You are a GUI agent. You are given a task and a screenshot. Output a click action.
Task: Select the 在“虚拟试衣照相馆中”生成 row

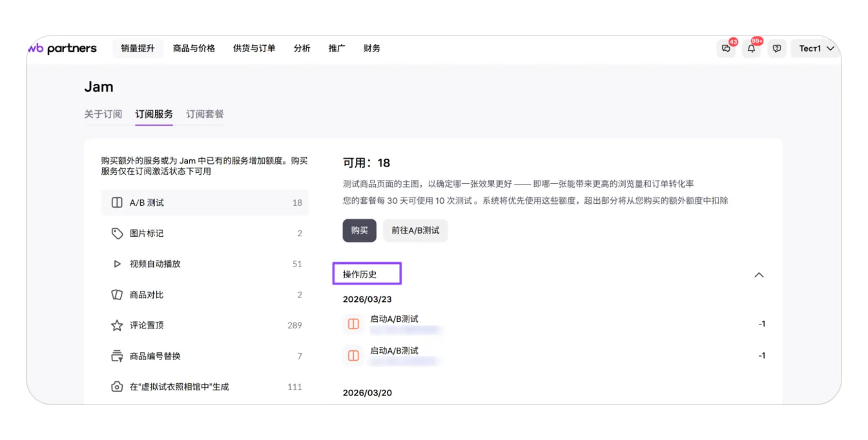pos(205,387)
